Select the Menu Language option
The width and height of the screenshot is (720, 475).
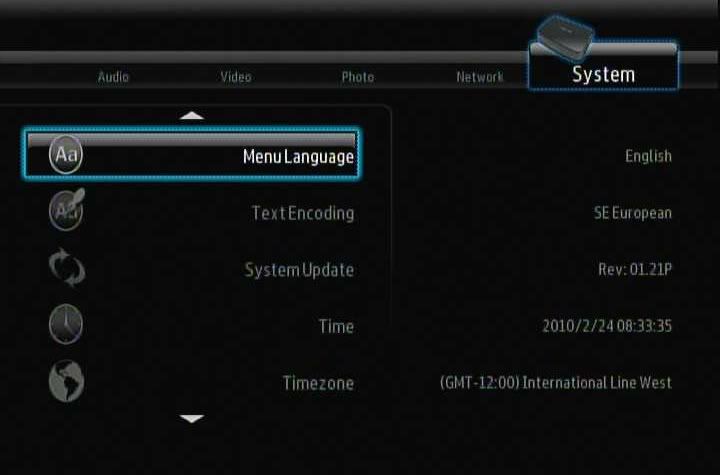pyautogui.click(x=298, y=157)
